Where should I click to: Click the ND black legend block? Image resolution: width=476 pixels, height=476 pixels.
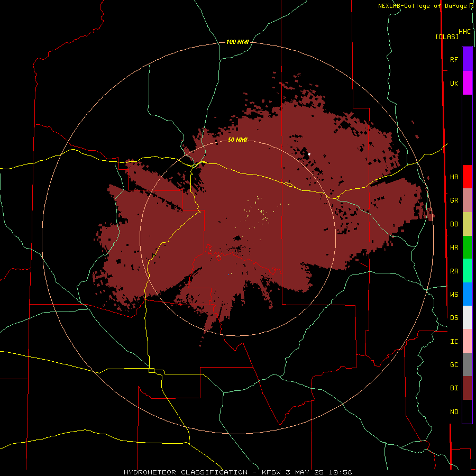pyautogui.click(x=467, y=411)
